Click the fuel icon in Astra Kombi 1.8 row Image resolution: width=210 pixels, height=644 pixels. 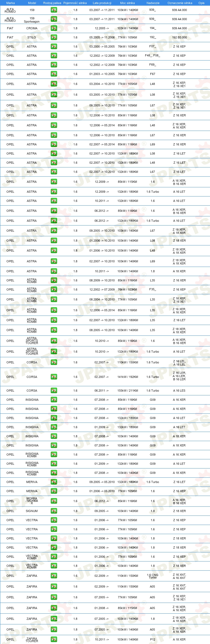[54, 330]
